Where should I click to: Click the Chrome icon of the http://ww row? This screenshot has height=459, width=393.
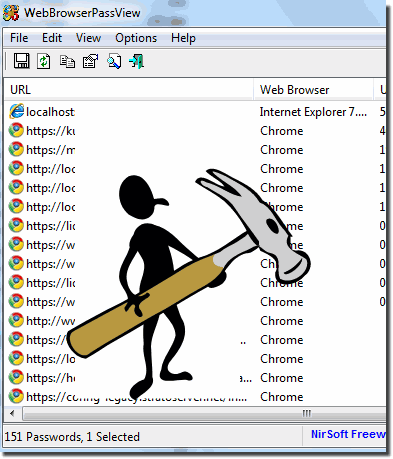point(16,321)
